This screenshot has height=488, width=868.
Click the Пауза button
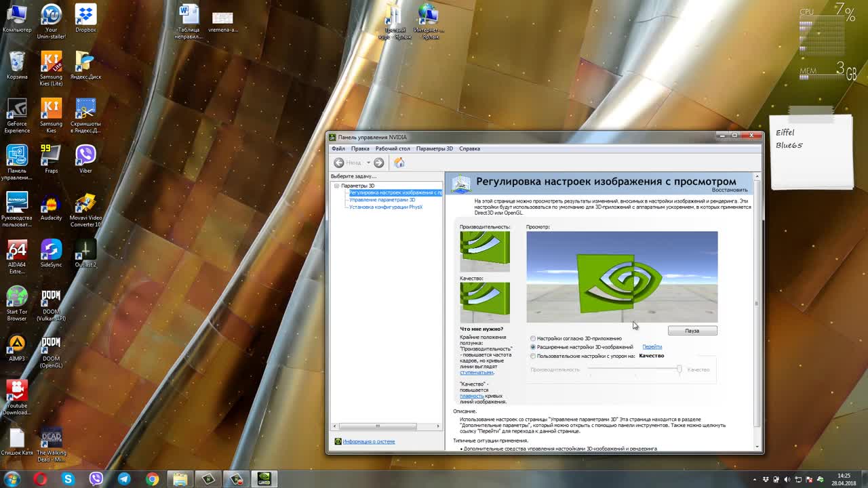[692, 331]
